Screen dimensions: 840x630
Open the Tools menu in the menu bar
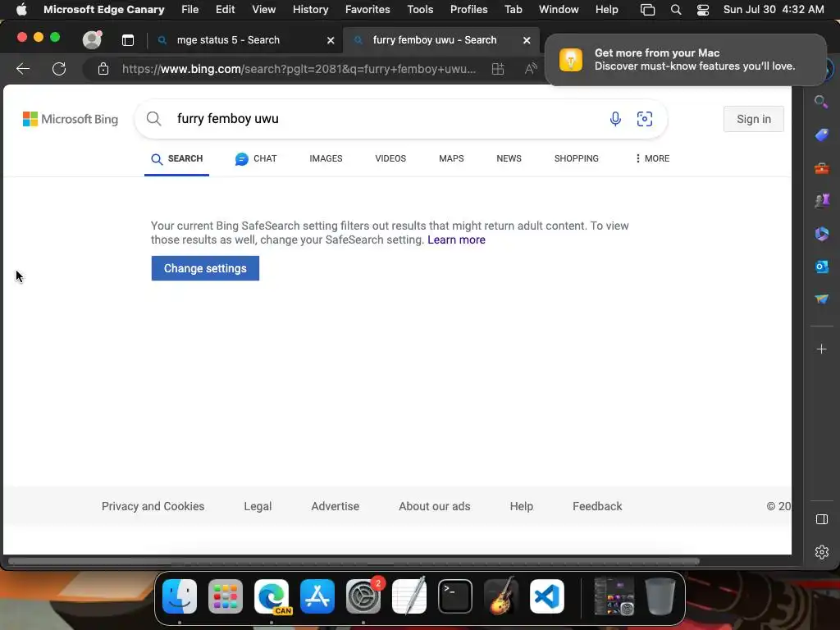click(420, 10)
